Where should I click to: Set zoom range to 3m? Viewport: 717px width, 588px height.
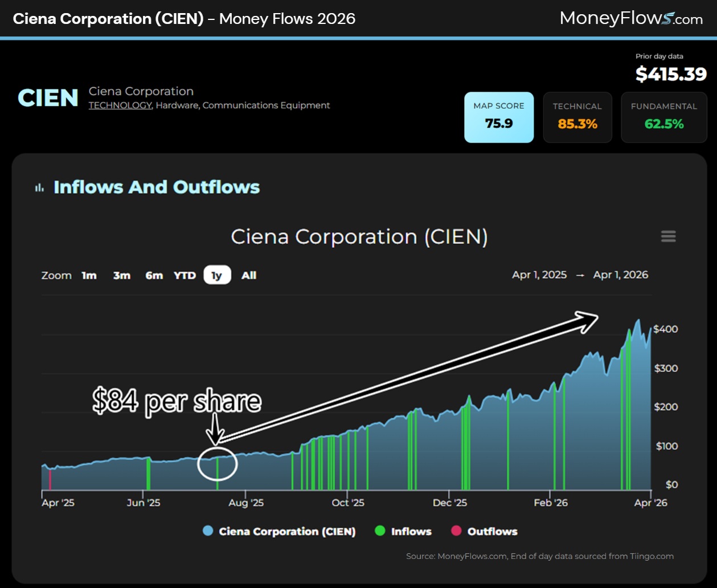click(121, 275)
